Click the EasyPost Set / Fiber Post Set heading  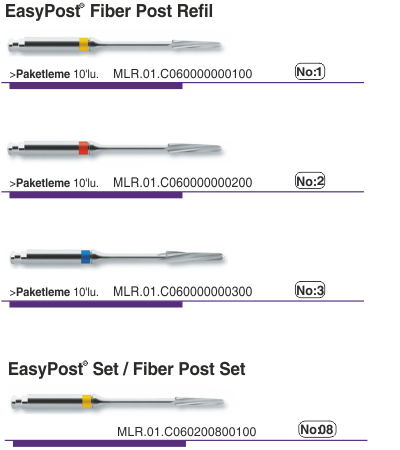tap(127, 369)
